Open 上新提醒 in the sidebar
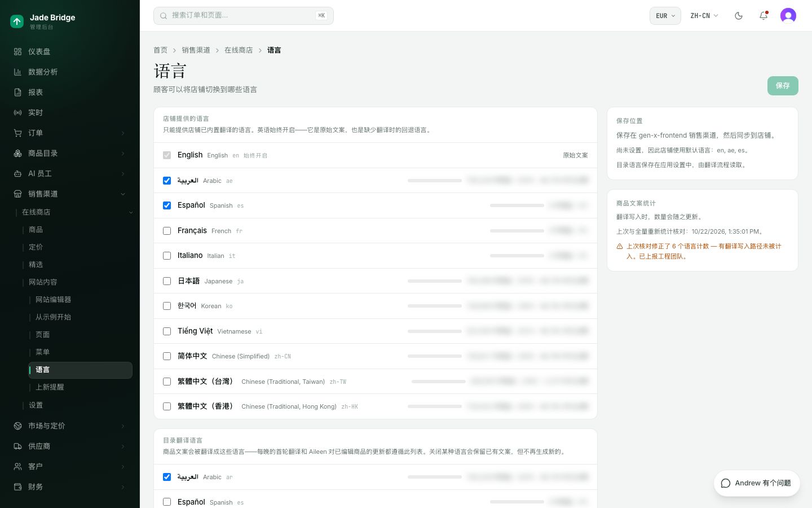The width and height of the screenshot is (812, 508). [50, 387]
